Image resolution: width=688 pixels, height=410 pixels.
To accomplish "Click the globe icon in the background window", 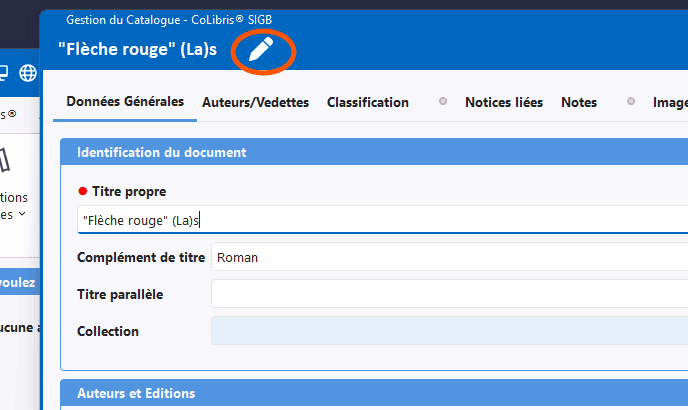I will click(27, 72).
